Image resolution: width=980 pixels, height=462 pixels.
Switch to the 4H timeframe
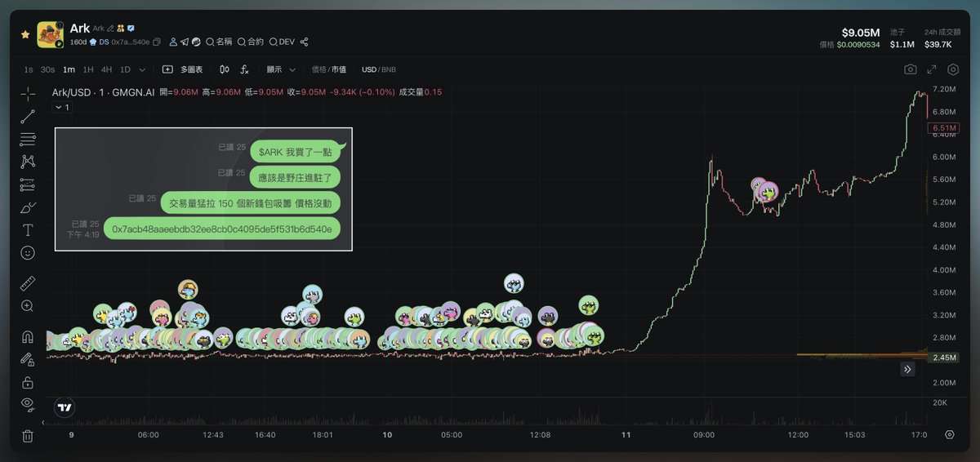click(x=106, y=70)
